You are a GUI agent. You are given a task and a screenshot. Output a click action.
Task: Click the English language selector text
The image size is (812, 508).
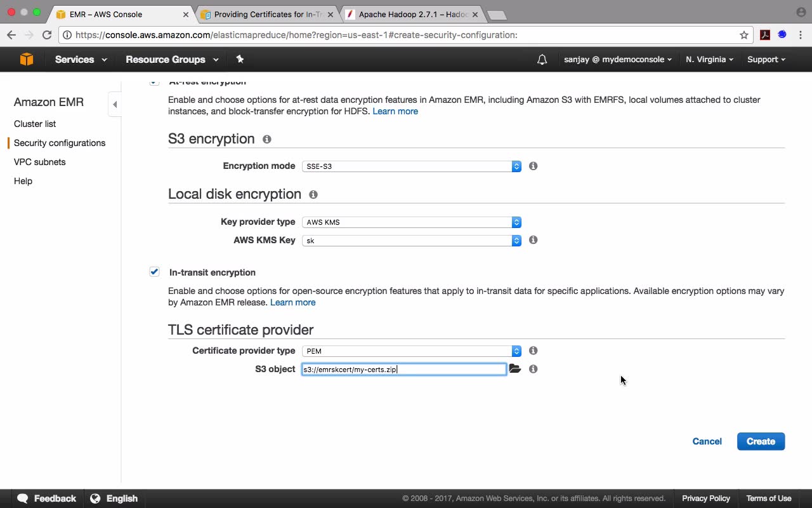pos(122,498)
